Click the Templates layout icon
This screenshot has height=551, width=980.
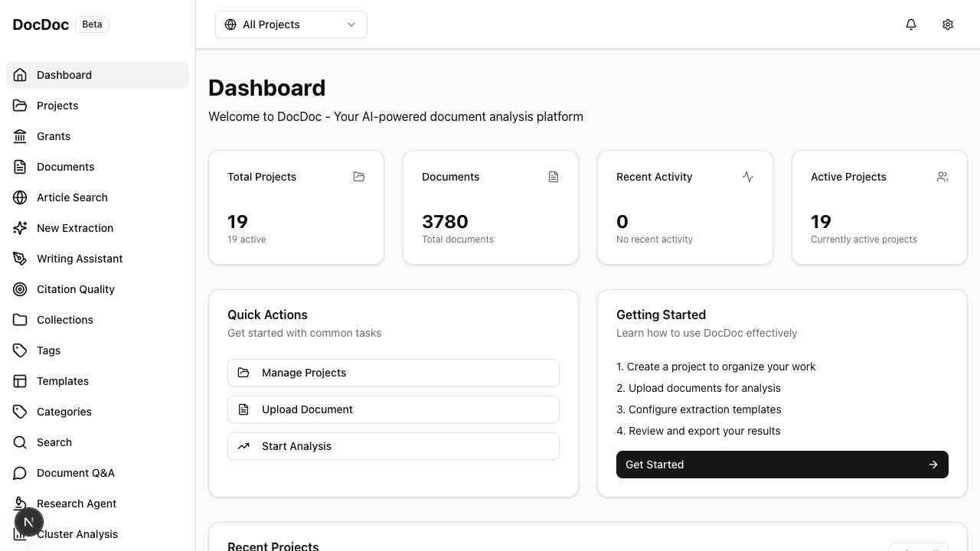21,381
